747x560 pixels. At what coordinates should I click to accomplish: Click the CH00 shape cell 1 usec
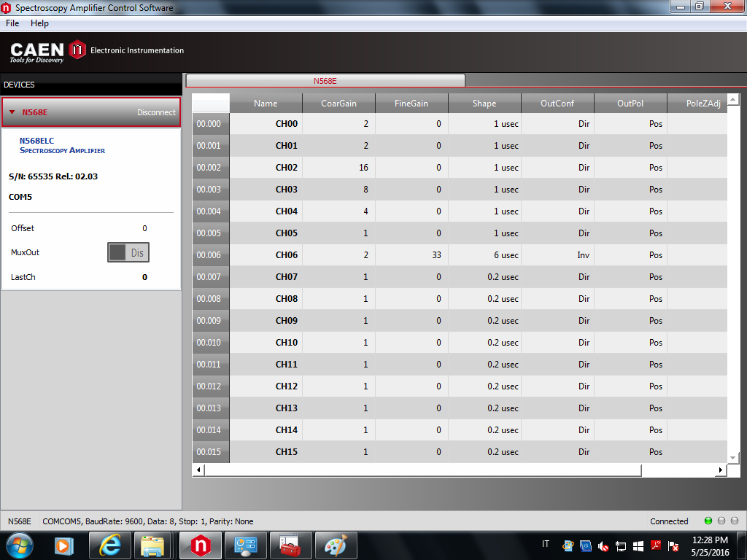pos(484,124)
